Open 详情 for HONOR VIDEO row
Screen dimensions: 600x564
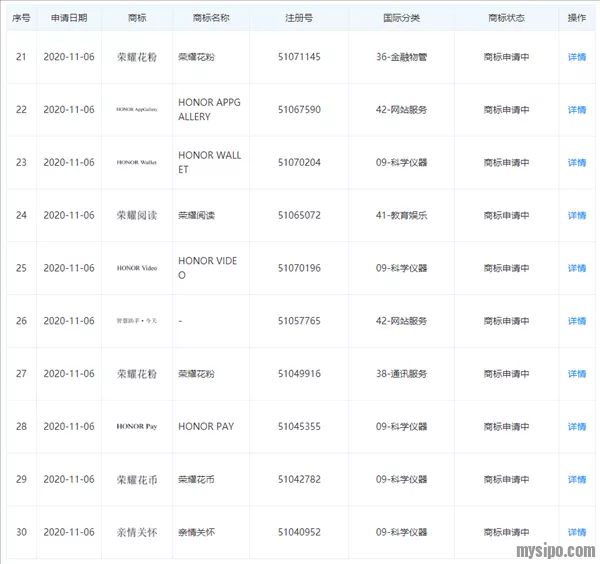(x=576, y=268)
